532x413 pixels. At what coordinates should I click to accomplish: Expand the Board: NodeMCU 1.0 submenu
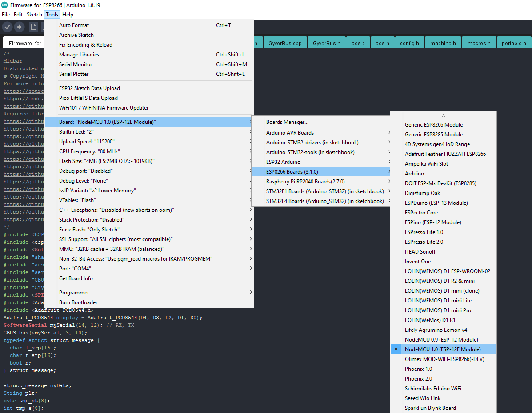coord(149,122)
